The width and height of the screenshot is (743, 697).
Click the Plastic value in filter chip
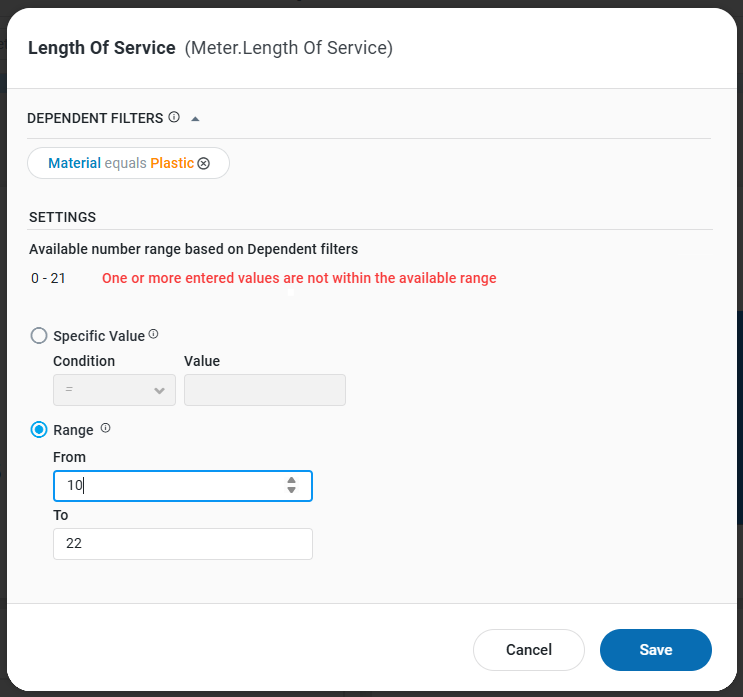click(172, 163)
